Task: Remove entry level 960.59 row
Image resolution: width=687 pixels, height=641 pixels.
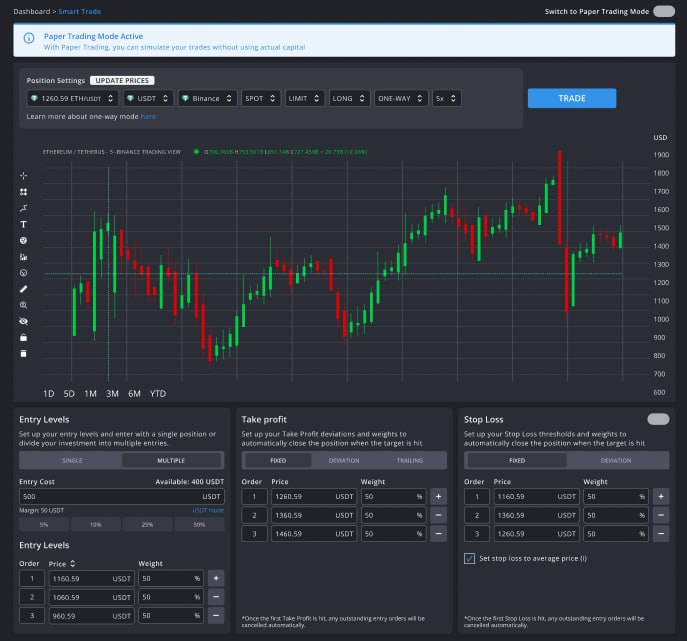Action: coord(216,616)
